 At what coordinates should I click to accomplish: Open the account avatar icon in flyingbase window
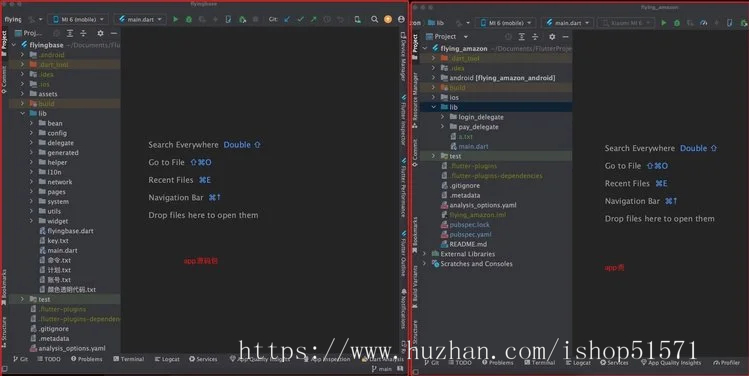pos(401,20)
